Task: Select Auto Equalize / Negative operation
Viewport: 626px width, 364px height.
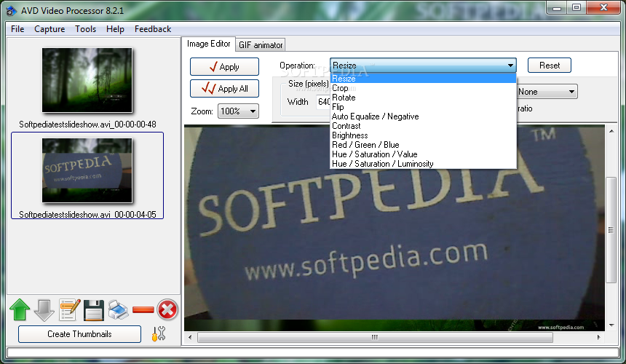Action: [x=423, y=116]
